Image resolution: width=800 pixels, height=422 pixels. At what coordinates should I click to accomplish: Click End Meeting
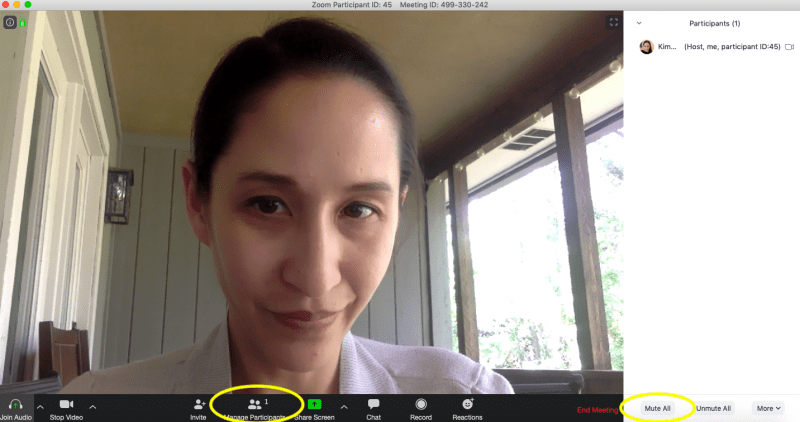tap(597, 410)
